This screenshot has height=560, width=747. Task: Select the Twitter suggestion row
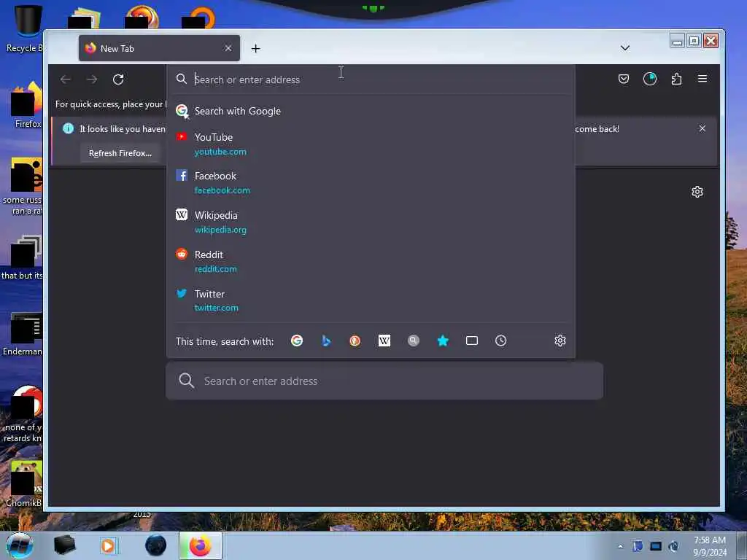(371, 300)
